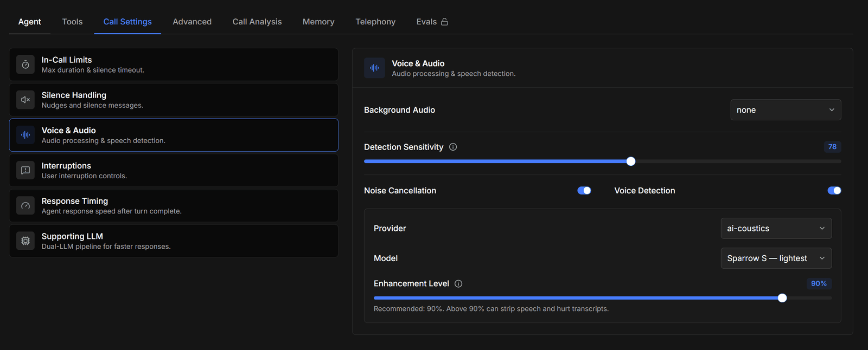Viewport: 868px width, 350px height.
Task: Click the Enhancement Level slider handle
Action: [782, 298]
